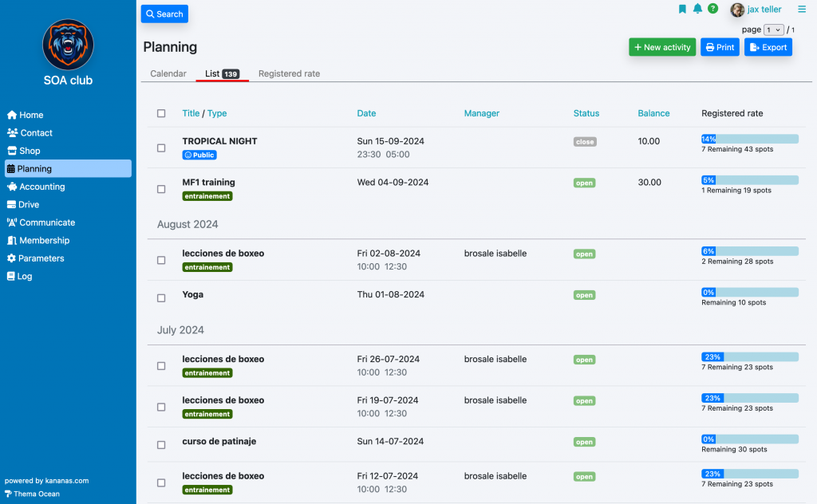Click the MF1 training registered rate bar
This screenshot has height=504, width=817.
point(749,180)
